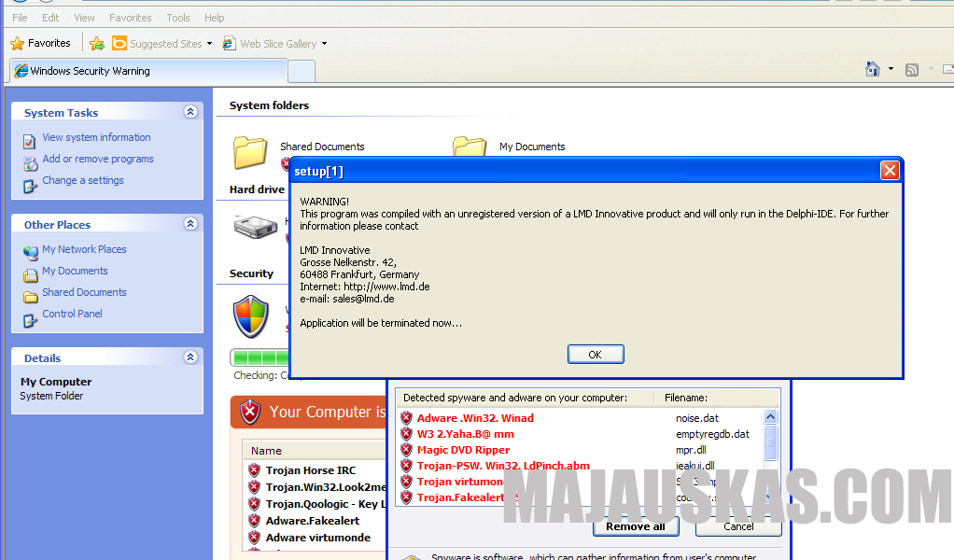Select the Trojan-PSW. Win32. LdPinch.abm entry

coord(503,466)
